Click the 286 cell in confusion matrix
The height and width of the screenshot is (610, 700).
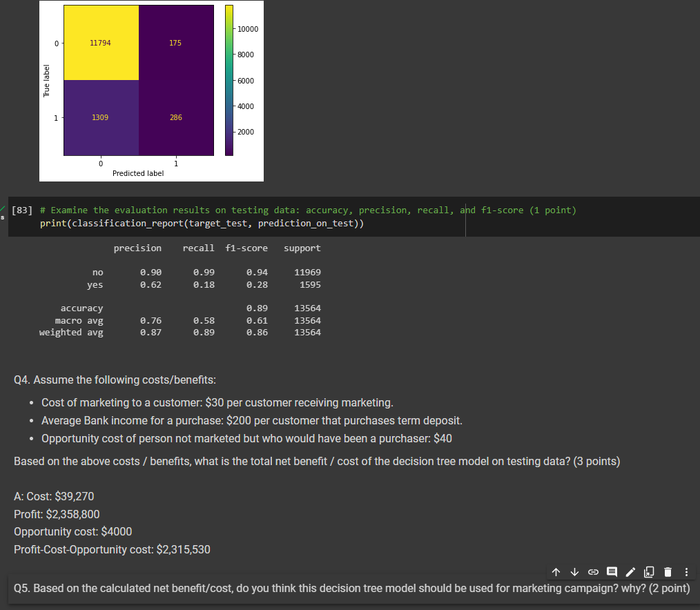coord(176,117)
